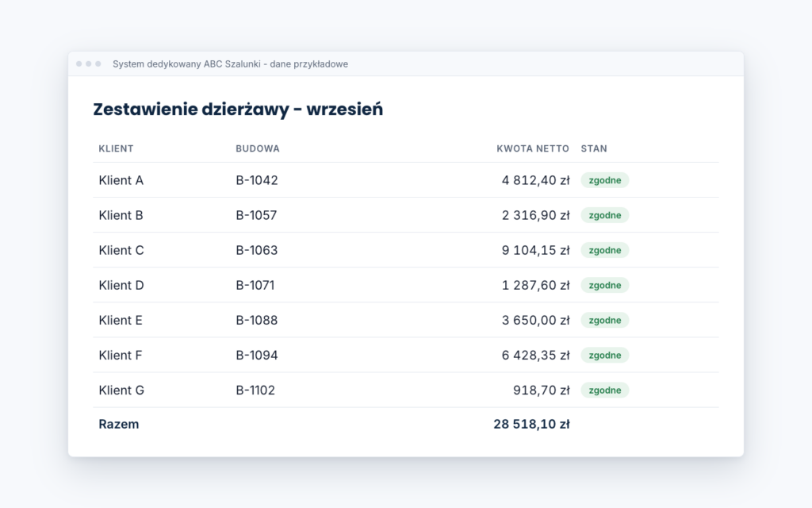Pick the amount "4 812,40 zł"
This screenshot has height=508, width=812.
click(535, 180)
